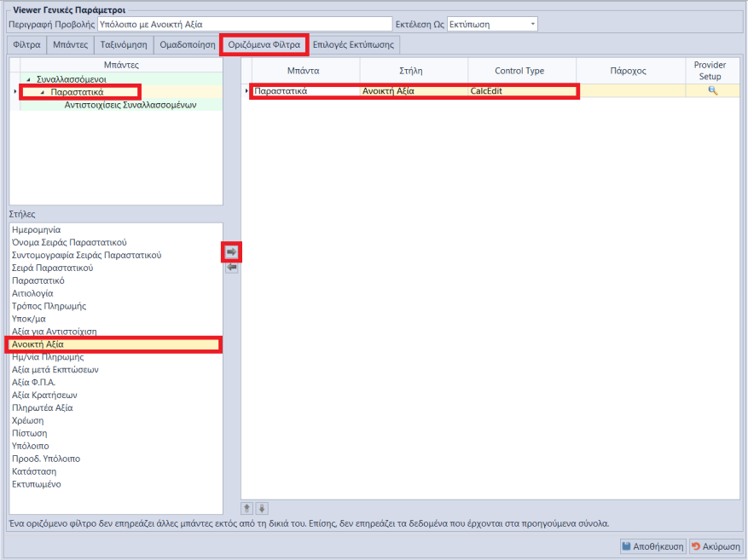Select the Ομαδοποίηση tab

(188, 44)
